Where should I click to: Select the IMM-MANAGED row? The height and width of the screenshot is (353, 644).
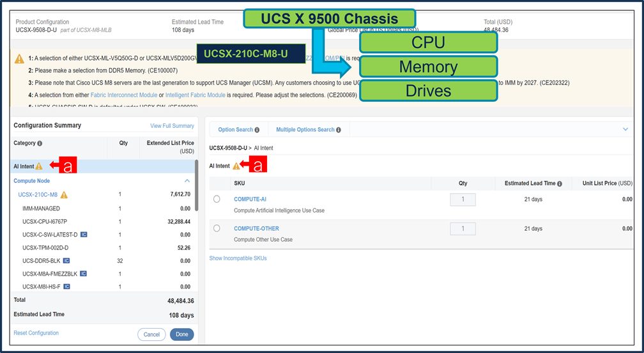[102, 208]
